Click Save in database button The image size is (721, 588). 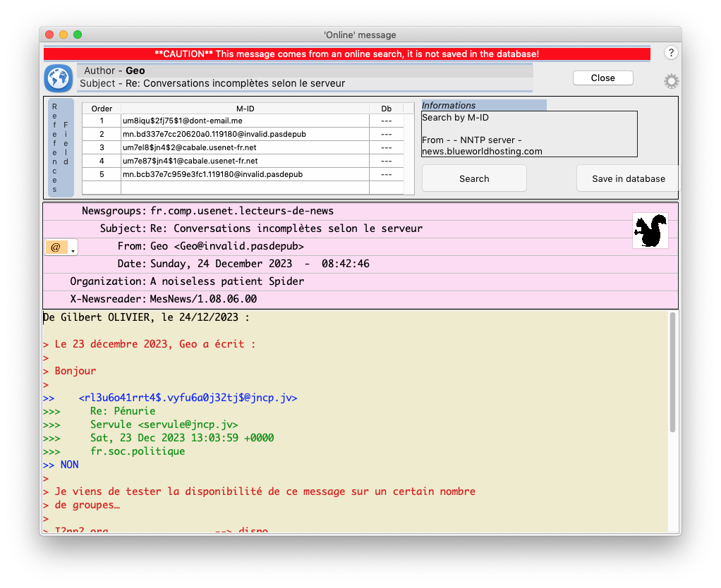(x=628, y=178)
